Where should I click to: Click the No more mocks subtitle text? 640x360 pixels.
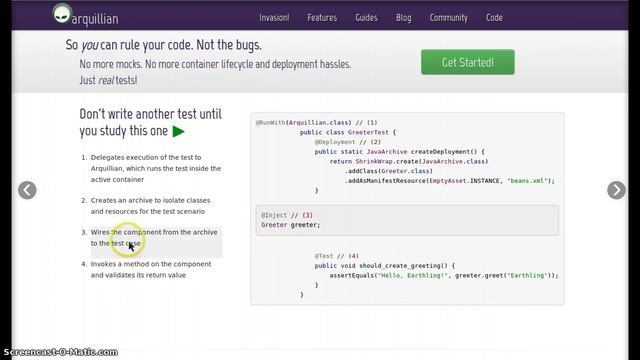click(x=215, y=64)
